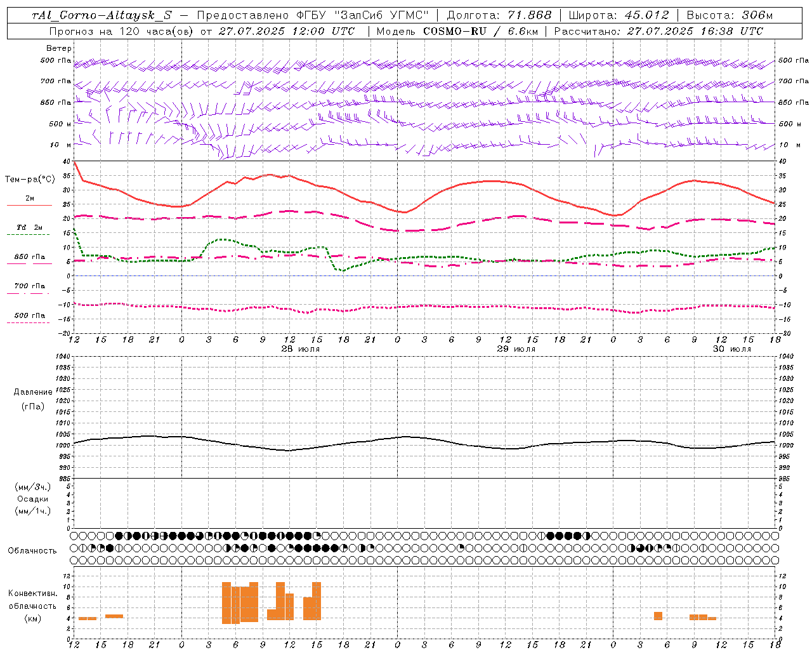Click the date label 30 июля
Screen dimensions: 812x650
point(732,349)
